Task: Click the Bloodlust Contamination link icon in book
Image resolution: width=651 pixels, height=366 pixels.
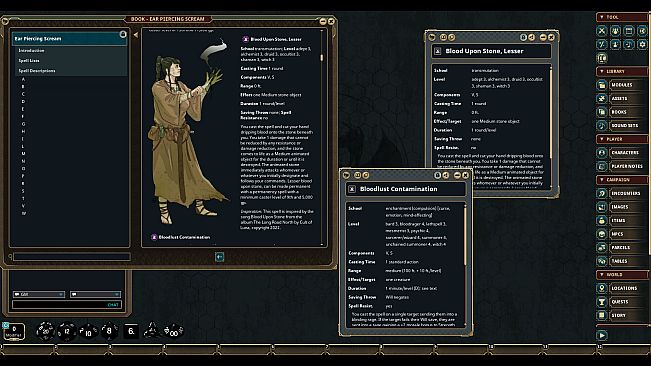Action: point(154,237)
